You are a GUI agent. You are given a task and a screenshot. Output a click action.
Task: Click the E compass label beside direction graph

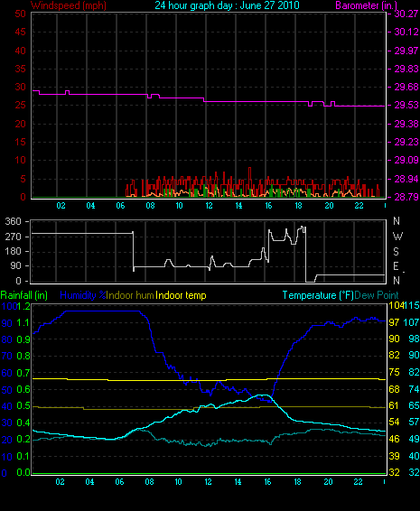click(396, 266)
